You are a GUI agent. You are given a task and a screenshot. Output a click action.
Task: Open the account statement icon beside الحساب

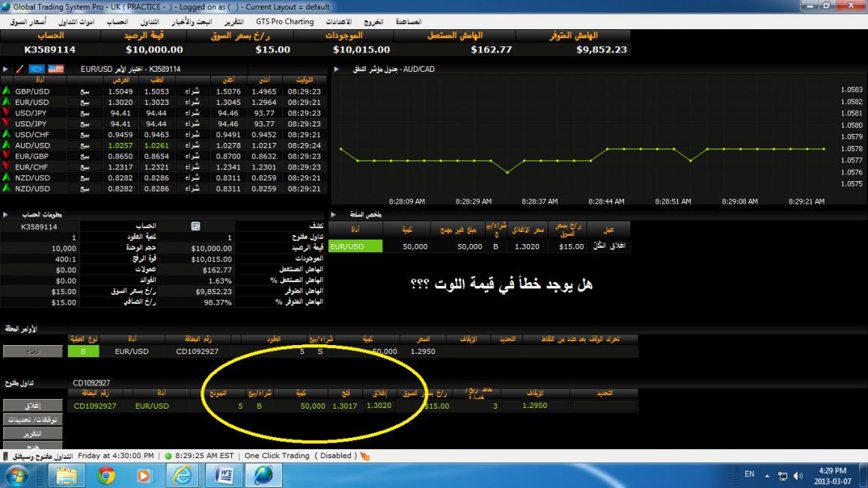(x=195, y=226)
